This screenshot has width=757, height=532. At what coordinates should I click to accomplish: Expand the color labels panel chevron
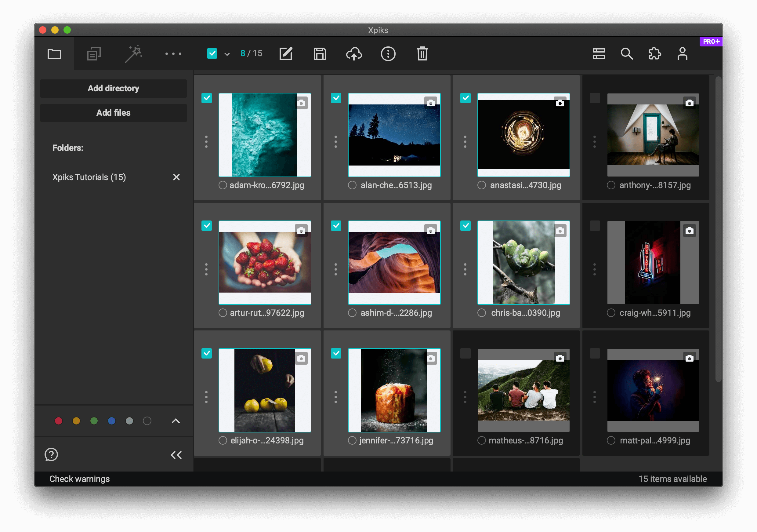pyautogui.click(x=176, y=421)
